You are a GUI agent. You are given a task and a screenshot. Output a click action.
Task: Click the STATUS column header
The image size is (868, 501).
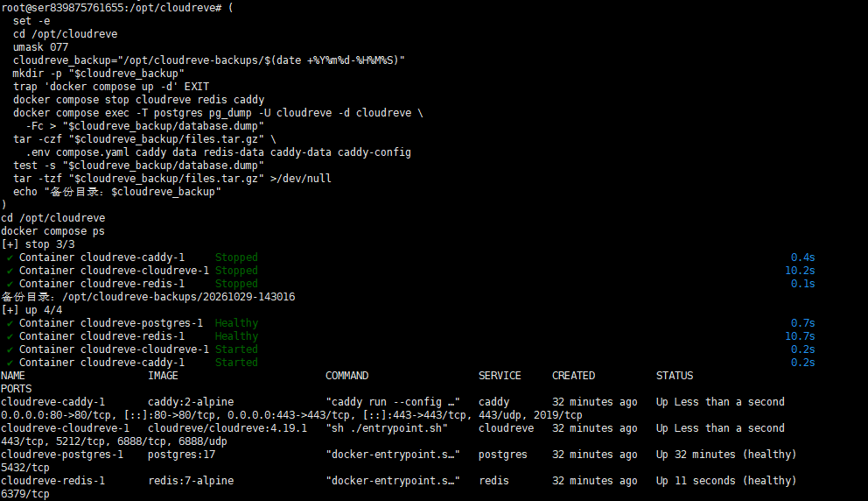pyautogui.click(x=675, y=376)
